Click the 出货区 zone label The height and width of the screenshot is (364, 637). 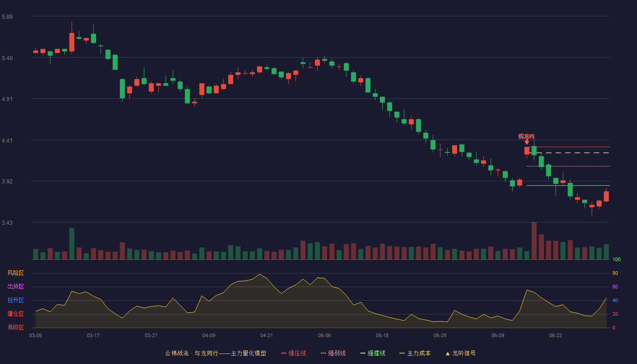pos(15,287)
